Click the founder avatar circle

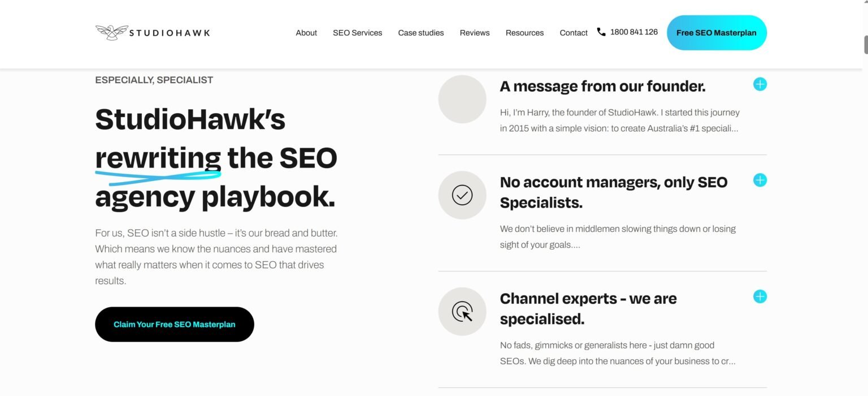pyautogui.click(x=462, y=99)
